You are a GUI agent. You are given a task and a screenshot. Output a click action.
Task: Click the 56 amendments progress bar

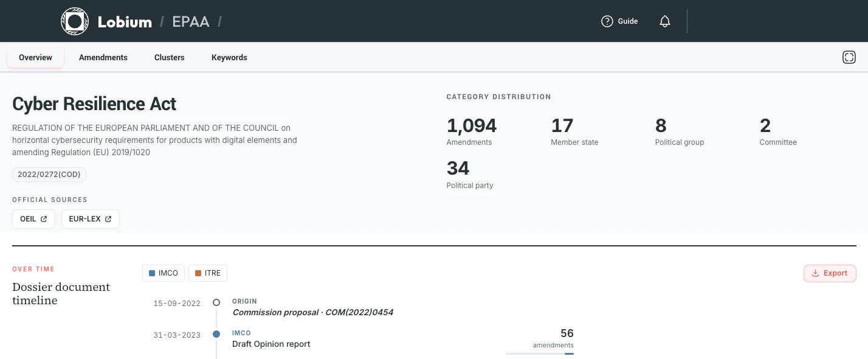click(x=540, y=354)
